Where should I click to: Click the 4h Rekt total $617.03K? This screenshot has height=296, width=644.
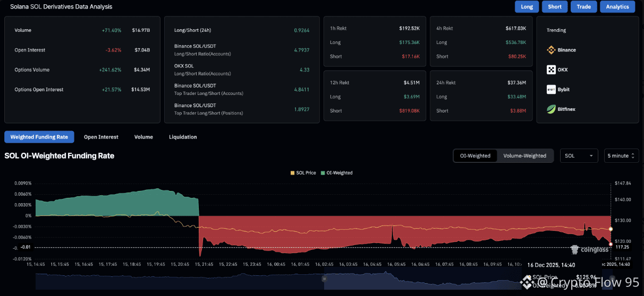(x=515, y=28)
